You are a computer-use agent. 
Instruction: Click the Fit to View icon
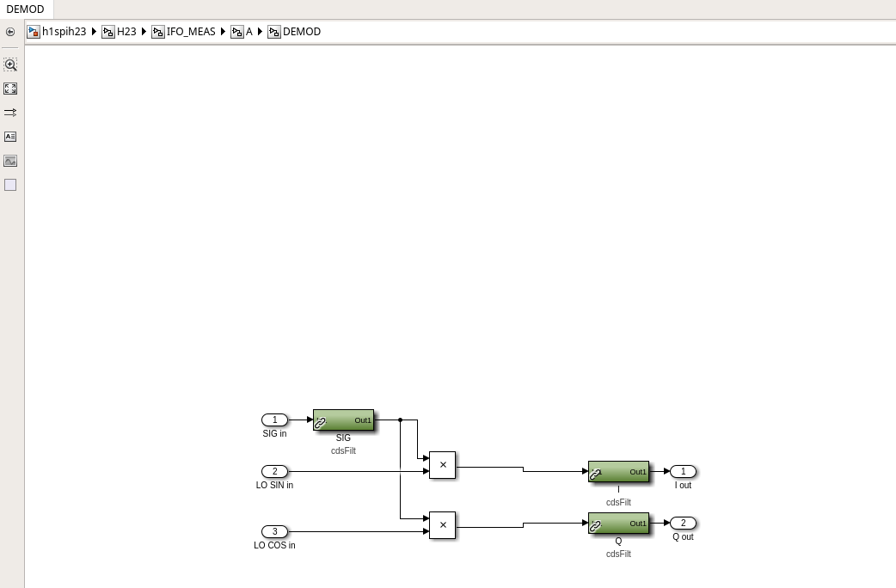[x=10, y=89]
